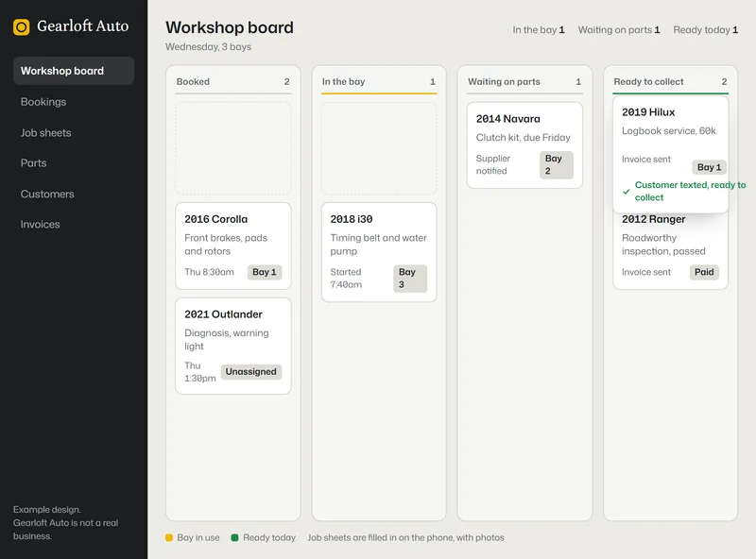Open Customers in the sidebar
The width and height of the screenshot is (756, 559).
click(x=47, y=194)
